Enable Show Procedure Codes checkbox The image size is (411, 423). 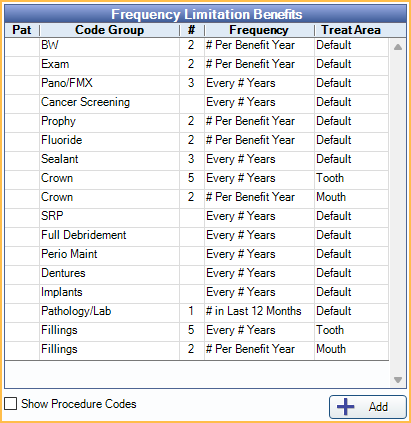coord(11,404)
